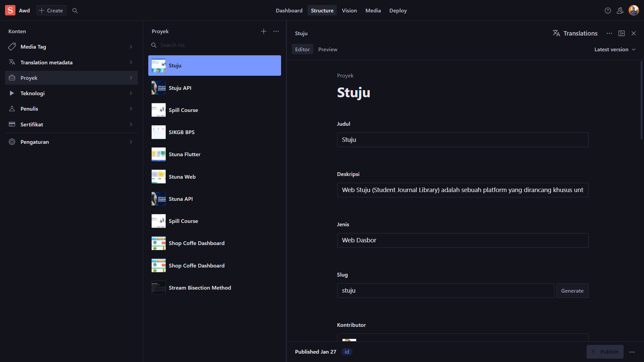Open the Media tab

coord(373,10)
